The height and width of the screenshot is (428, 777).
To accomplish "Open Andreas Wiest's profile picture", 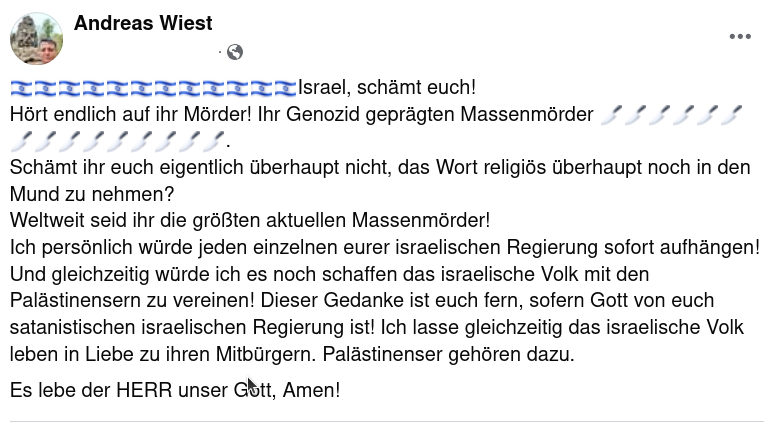I will (36, 39).
